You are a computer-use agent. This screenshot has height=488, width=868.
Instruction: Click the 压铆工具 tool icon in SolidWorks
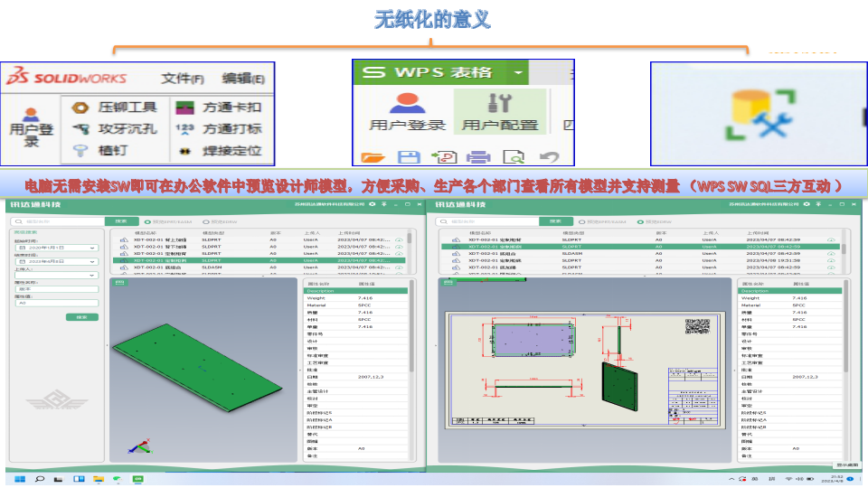tap(80, 108)
